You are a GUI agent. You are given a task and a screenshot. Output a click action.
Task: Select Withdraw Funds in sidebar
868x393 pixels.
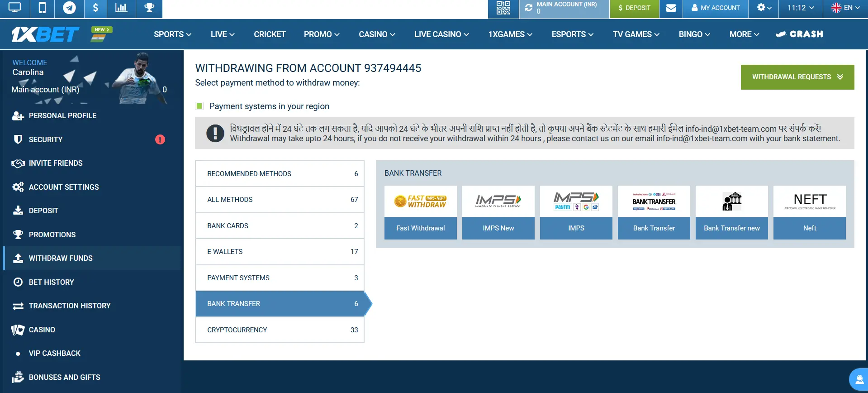click(92, 258)
